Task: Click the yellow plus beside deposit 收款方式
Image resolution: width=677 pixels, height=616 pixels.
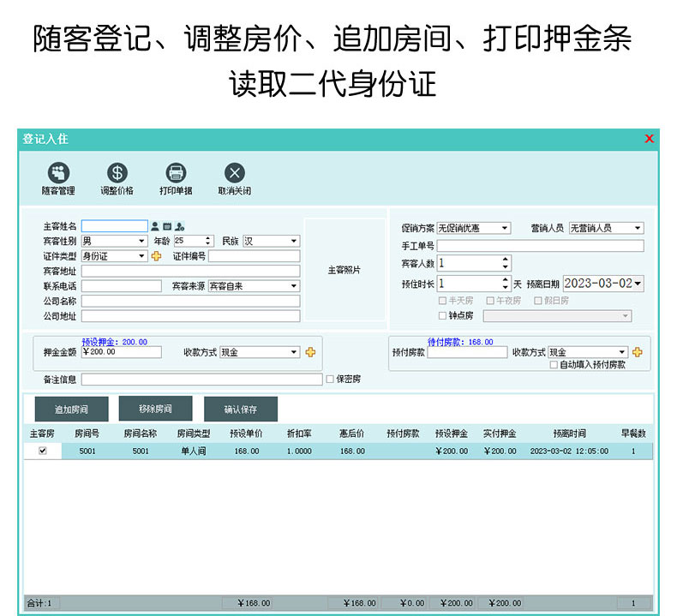Action: coord(310,352)
